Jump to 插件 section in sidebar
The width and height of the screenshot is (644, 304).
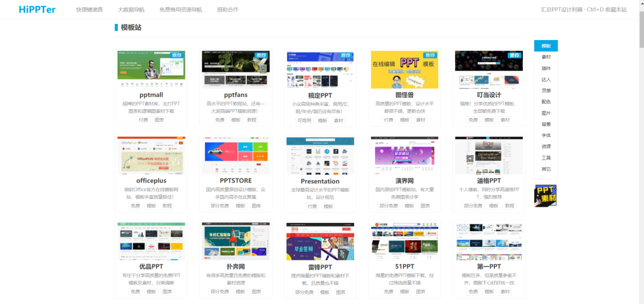pyautogui.click(x=546, y=68)
